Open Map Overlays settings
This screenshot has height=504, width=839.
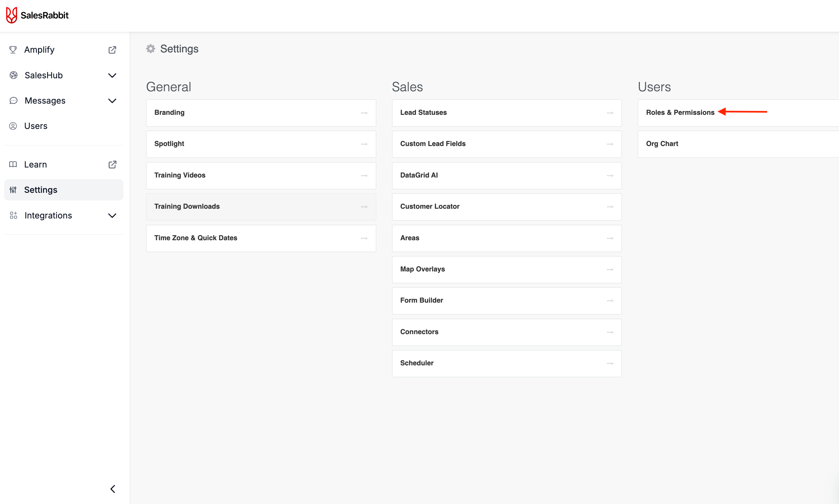click(507, 270)
